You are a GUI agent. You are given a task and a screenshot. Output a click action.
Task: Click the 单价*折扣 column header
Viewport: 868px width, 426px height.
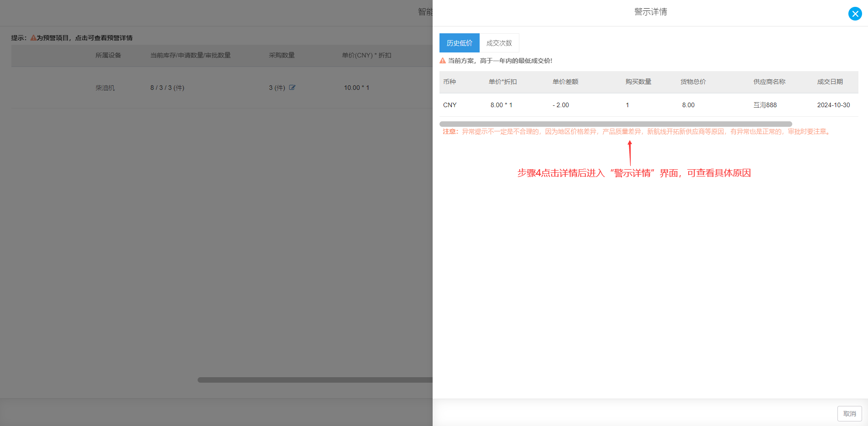(x=503, y=82)
